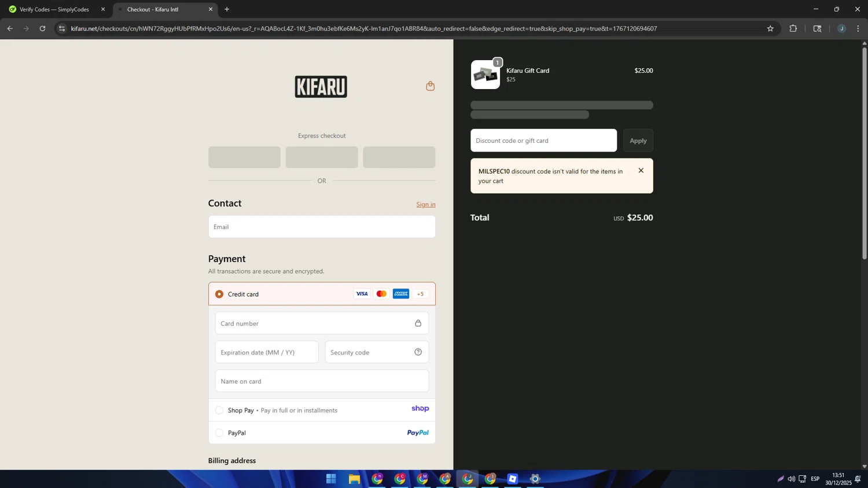Bookmark this page with the star icon
The image size is (868, 488).
coord(770,28)
